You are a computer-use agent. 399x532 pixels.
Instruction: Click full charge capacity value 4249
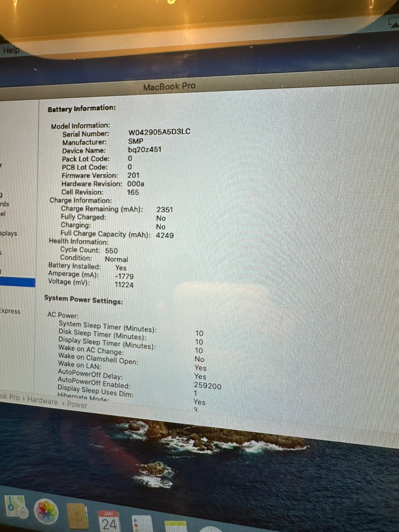[164, 235]
